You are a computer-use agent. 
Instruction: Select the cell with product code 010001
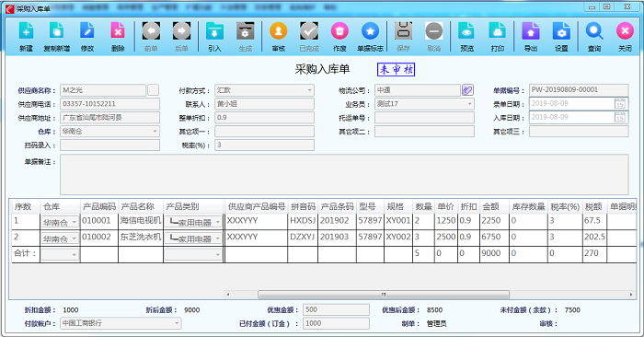pos(99,222)
